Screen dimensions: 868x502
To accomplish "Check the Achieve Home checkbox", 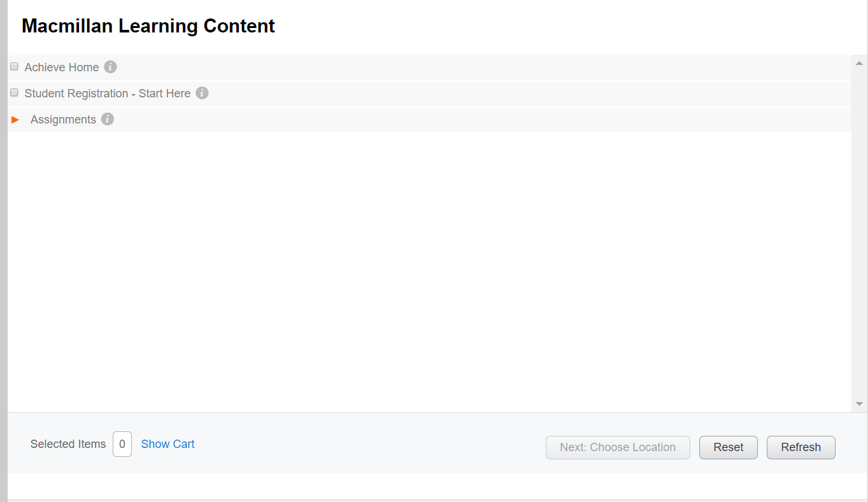I will (x=14, y=66).
